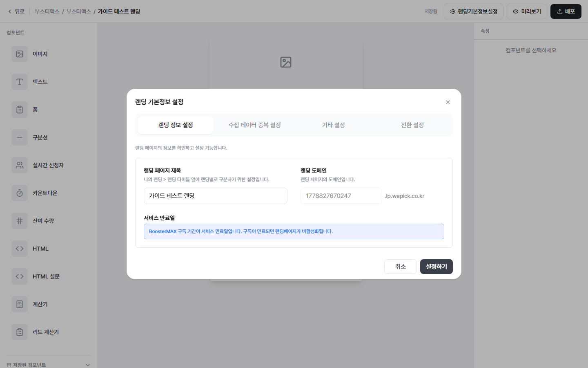This screenshot has width=588, height=368.
Task: Select the 계산기 calculator icon
Action: [x=20, y=304]
